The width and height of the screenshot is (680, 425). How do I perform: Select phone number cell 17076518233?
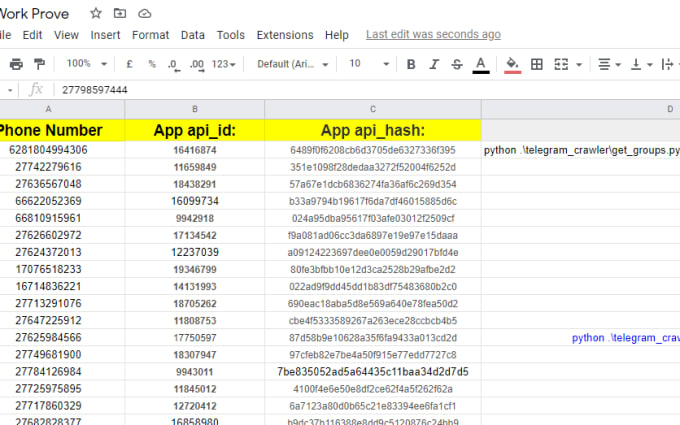click(62, 269)
